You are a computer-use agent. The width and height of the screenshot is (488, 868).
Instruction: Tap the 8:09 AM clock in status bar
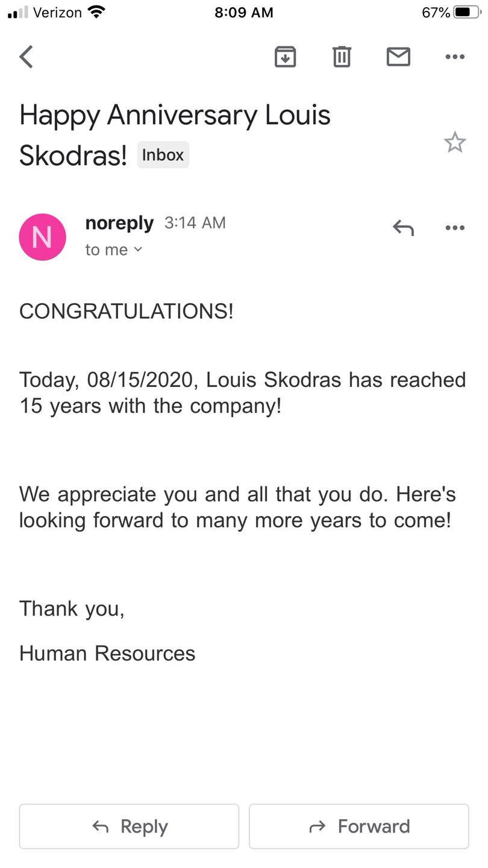point(244,12)
